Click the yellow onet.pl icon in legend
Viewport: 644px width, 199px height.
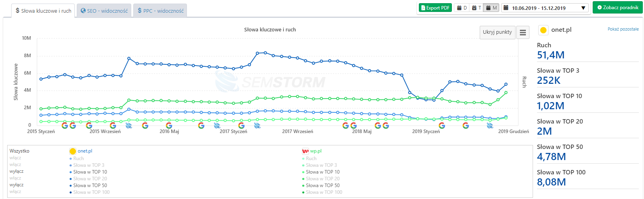(x=73, y=151)
